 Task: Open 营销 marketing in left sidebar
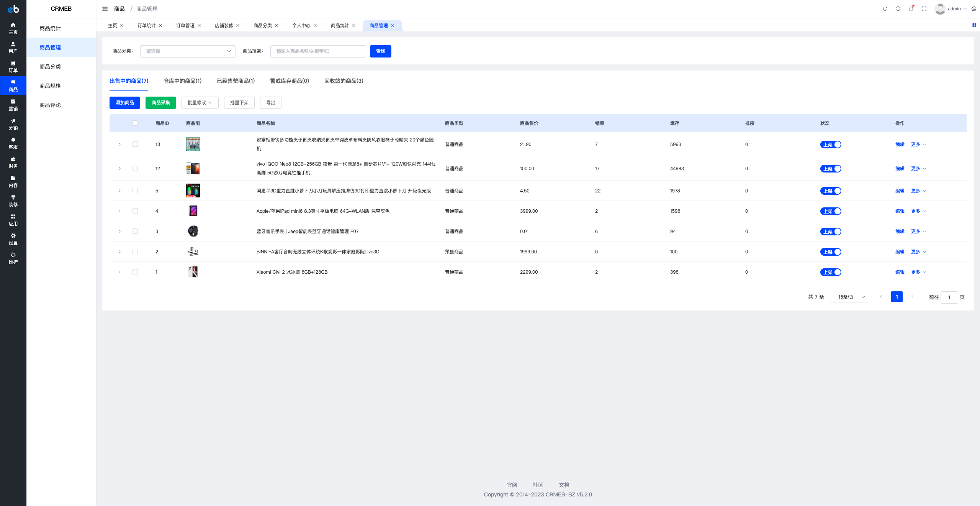(x=13, y=105)
